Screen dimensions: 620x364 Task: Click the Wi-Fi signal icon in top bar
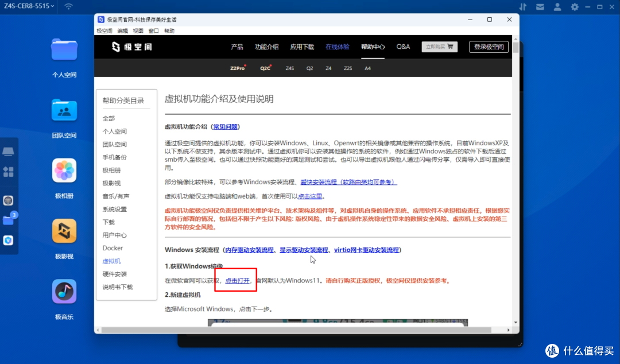coord(68,6)
